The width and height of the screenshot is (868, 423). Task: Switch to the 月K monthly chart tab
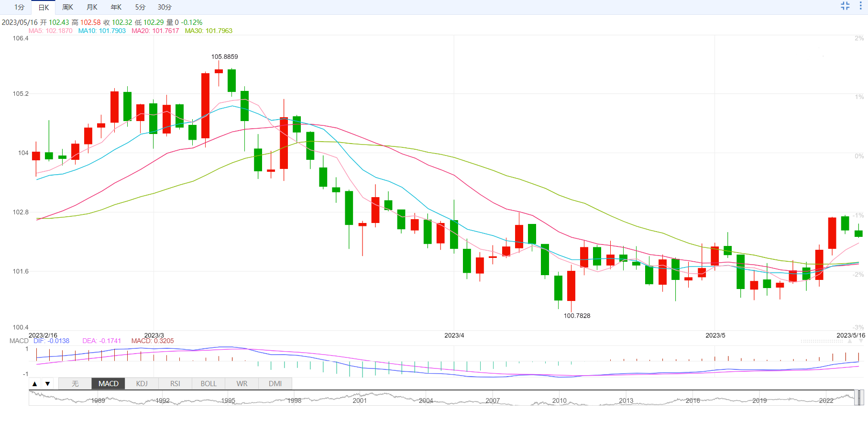point(92,7)
